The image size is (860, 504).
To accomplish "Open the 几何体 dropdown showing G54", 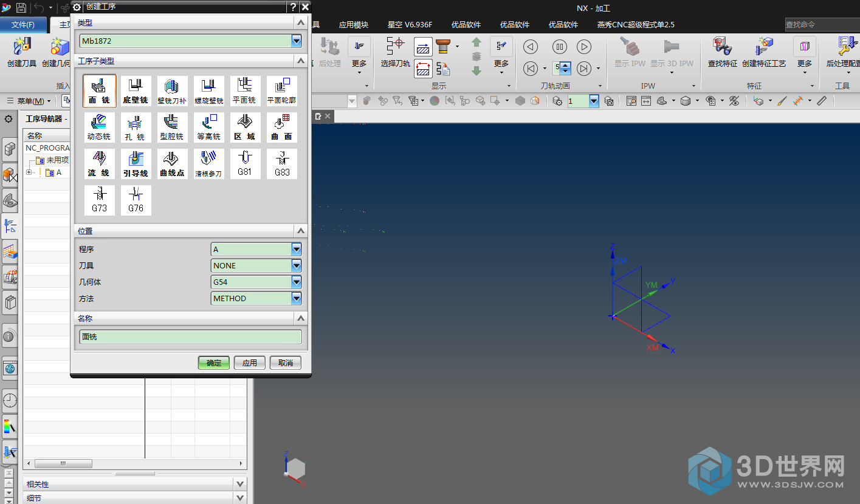I will 297,282.
